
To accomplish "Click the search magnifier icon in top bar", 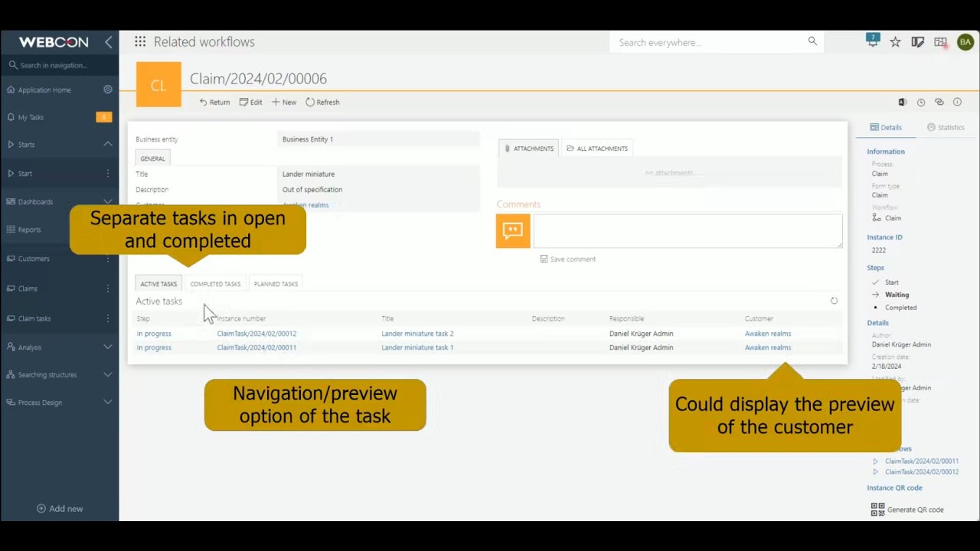I will tap(812, 41).
